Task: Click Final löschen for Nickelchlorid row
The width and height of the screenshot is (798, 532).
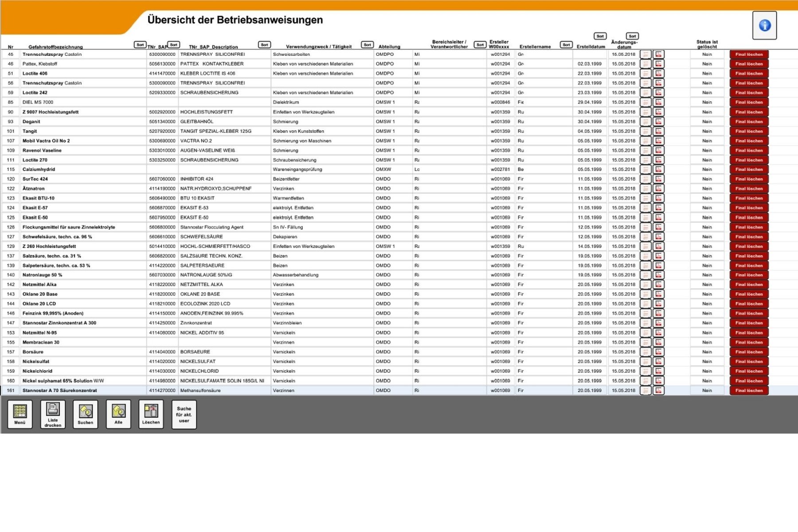Action: click(749, 371)
